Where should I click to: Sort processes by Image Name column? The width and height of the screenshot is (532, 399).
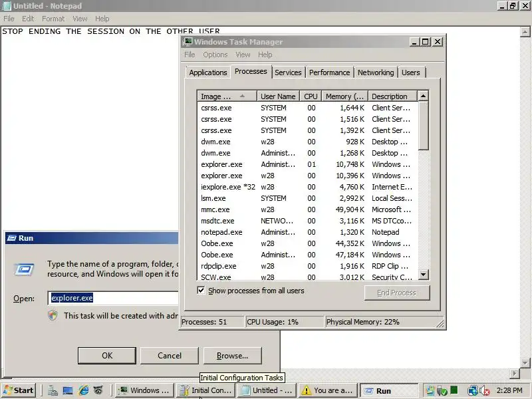coord(227,96)
